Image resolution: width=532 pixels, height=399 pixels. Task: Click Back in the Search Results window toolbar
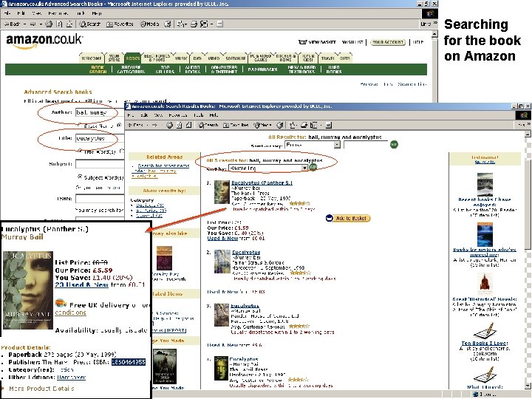click(x=136, y=125)
